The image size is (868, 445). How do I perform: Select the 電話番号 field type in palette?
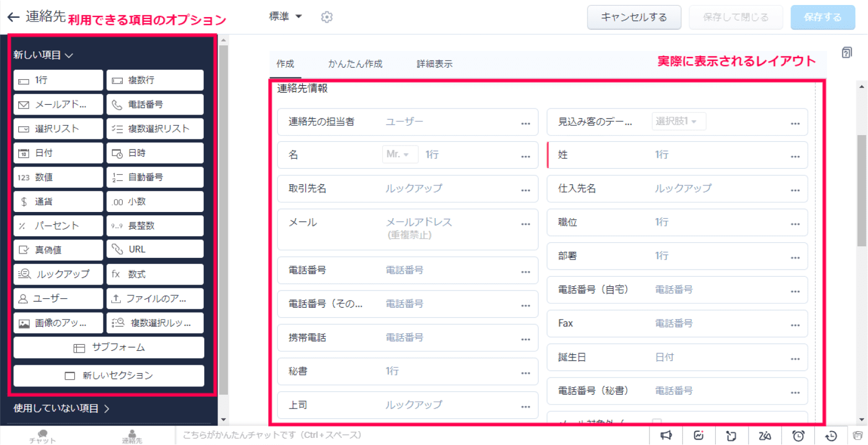[155, 105]
